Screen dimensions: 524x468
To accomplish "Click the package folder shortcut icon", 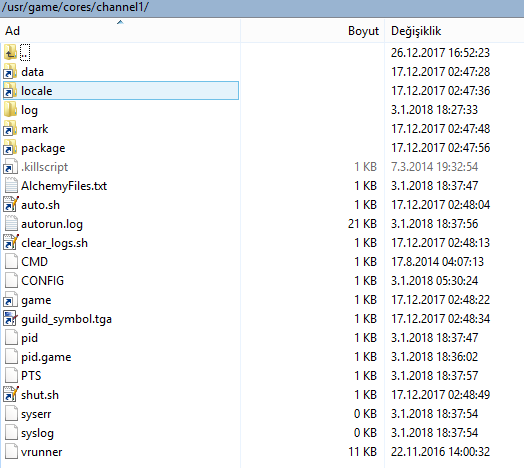I will click(10, 148).
